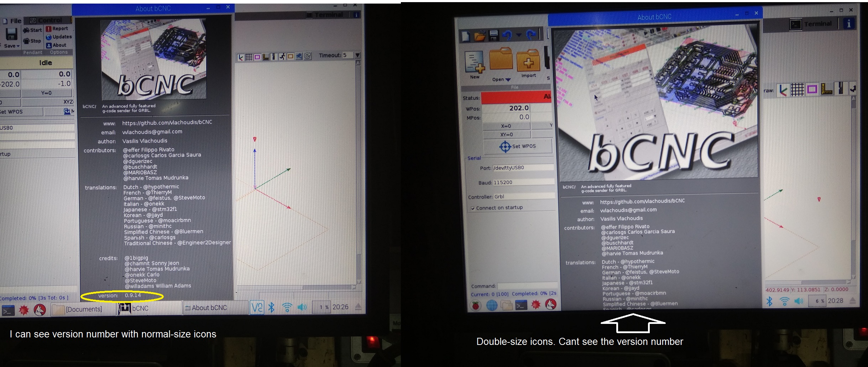This screenshot has width=868, height=367.
Task: Click Set WPOS button with crosshair icon
Action: click(x=517, y=146)
